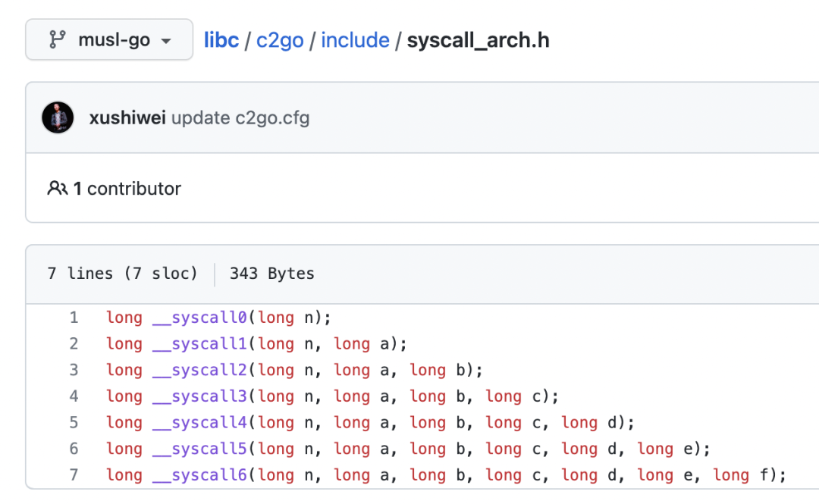
Task: Click the git branch icon
Action: click(57, 39)
